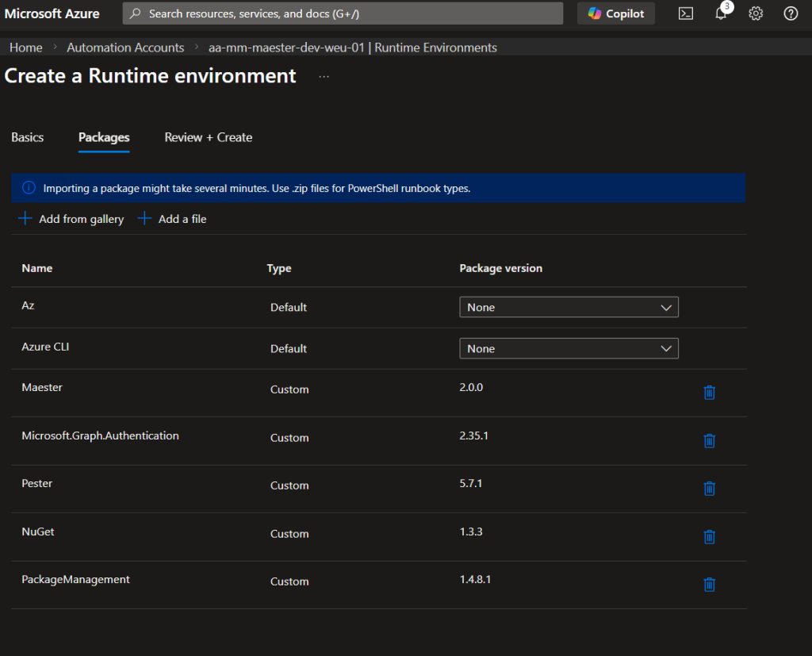
Task: Select the NuGet package name
Action: pos(38,531)
